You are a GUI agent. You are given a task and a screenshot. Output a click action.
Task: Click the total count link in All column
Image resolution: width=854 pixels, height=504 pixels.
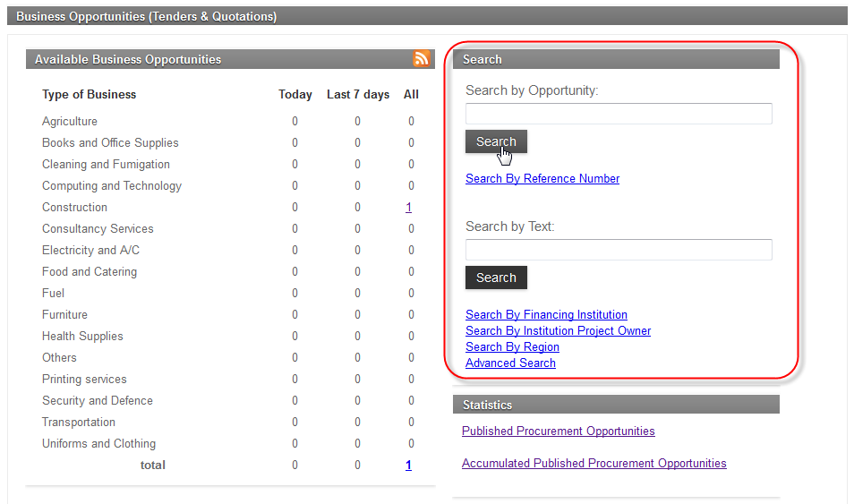(x=409, y=465)
